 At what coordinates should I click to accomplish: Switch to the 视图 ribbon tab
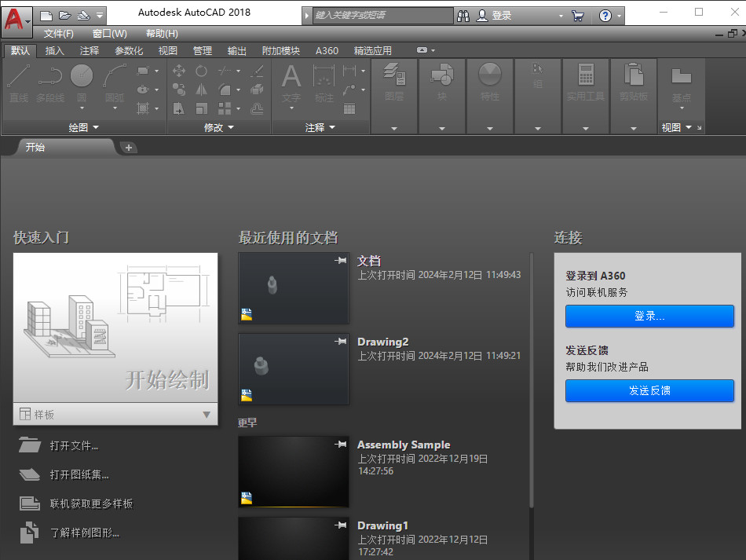coord(167,50)
